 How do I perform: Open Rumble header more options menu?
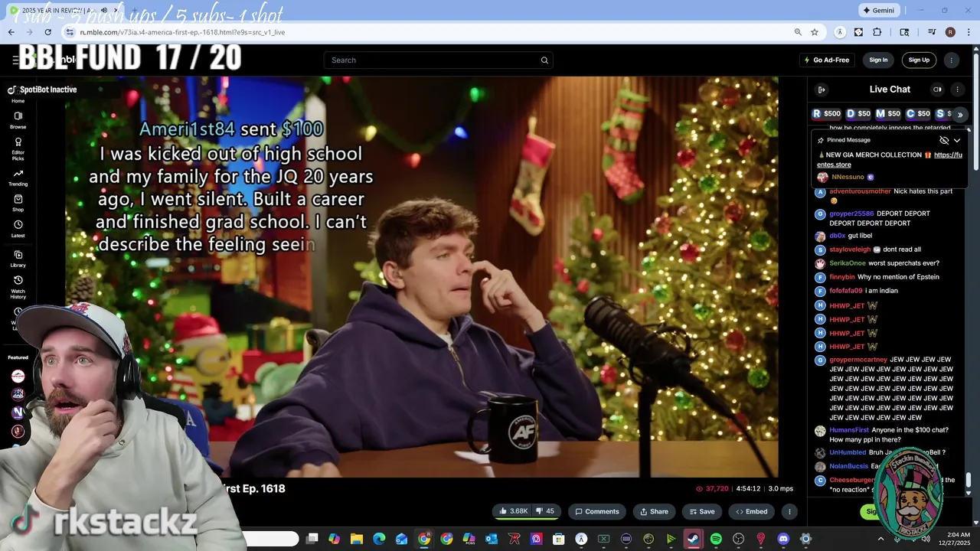[x=952, y=60]
